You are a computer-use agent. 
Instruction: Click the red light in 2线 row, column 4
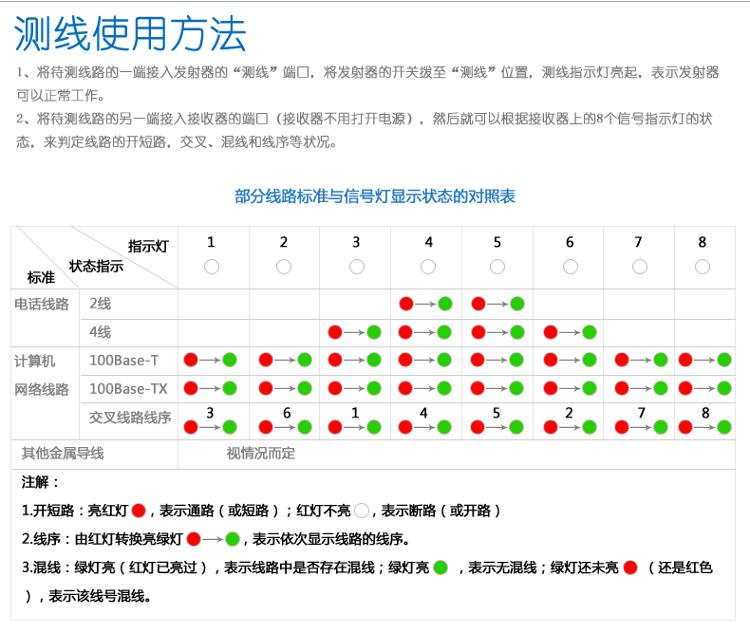pos(407,304)
